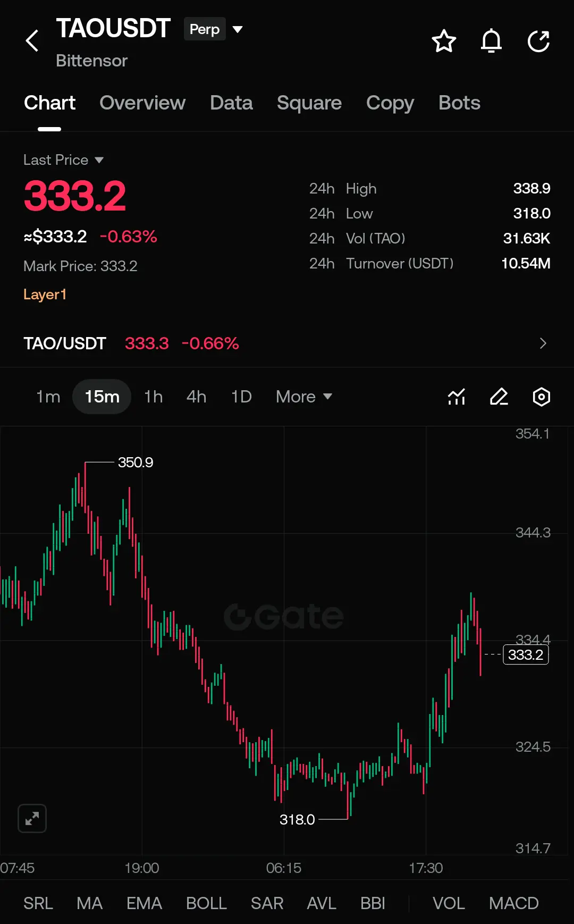This screenshot has width=574, height=924.
Task: Tap the Layer1 category tag
Action: pos(45,295)
